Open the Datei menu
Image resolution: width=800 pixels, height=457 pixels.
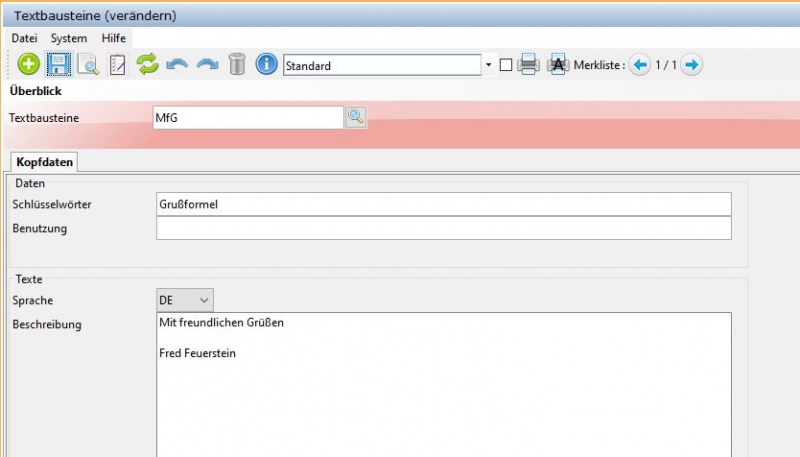[x=23, y=37]
